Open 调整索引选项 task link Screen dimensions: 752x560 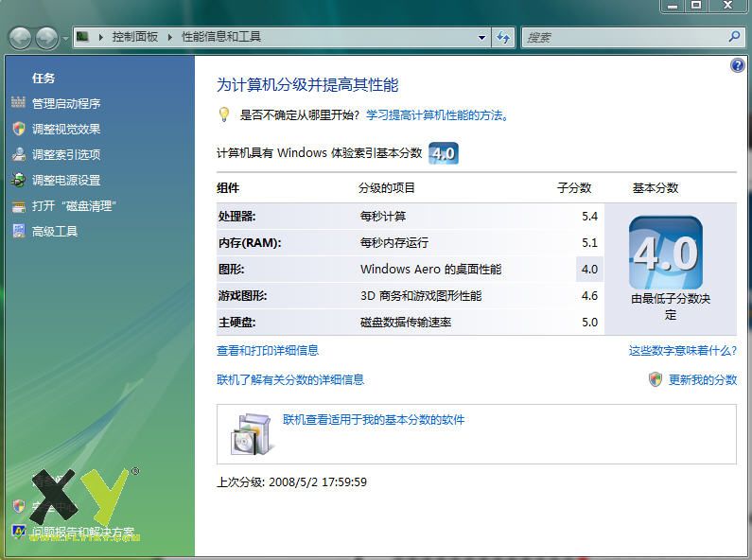coord(66,154)
